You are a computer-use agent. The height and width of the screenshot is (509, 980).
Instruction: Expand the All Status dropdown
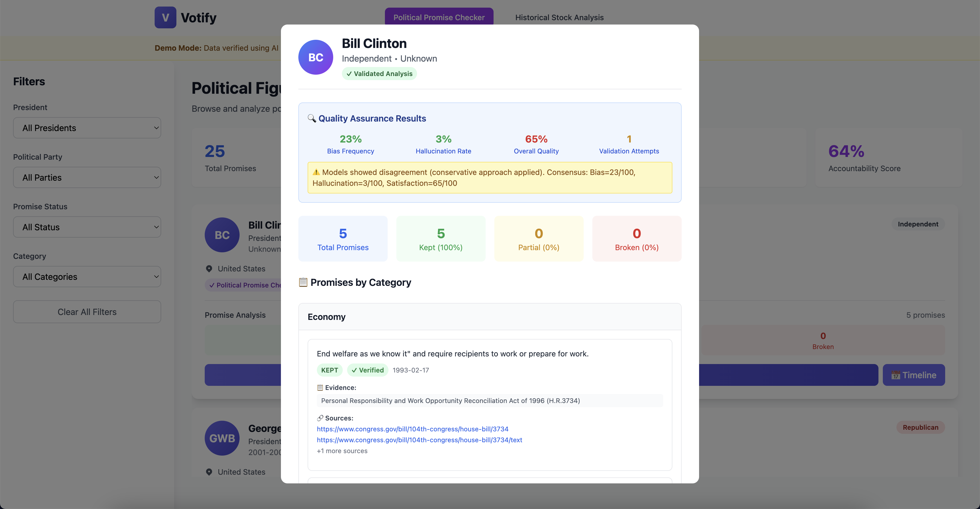(87, 227)
